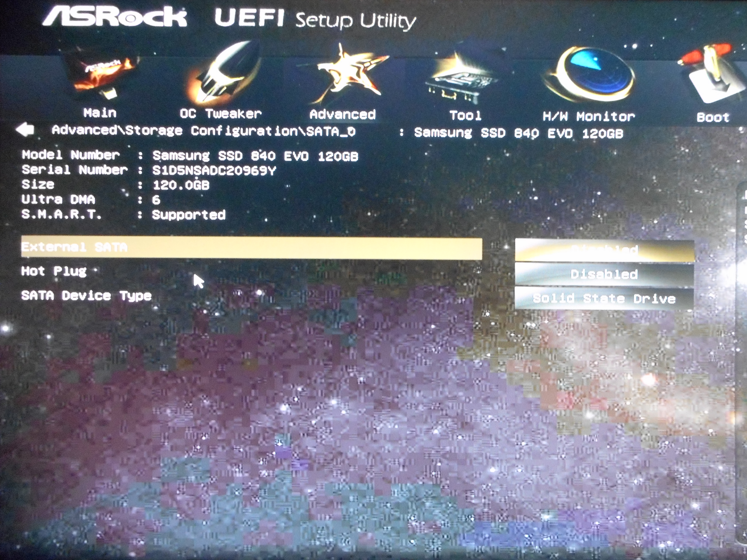
Task: Switch to the Boot tab label
Action: point(713,117)
